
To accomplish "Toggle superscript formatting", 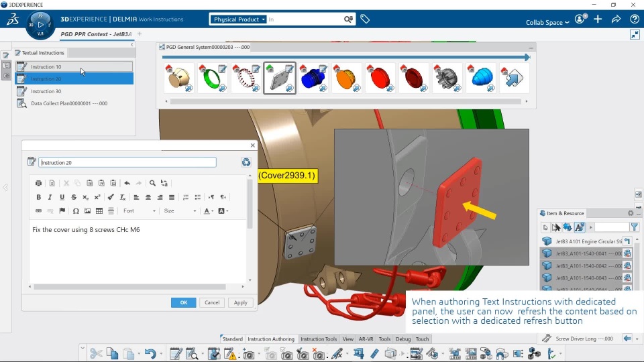I will [97, 197].
